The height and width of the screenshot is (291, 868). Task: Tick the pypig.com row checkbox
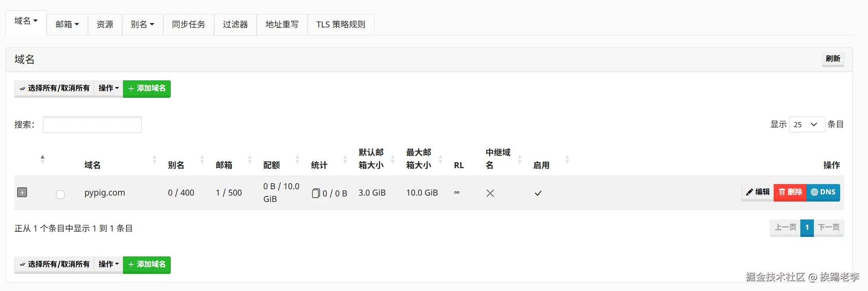point(60,194)
